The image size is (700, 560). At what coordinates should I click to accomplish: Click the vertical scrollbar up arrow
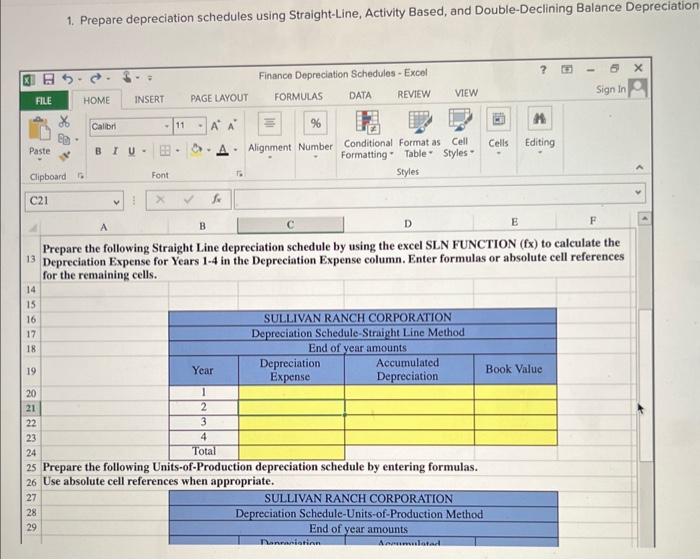tap(645, 219)
